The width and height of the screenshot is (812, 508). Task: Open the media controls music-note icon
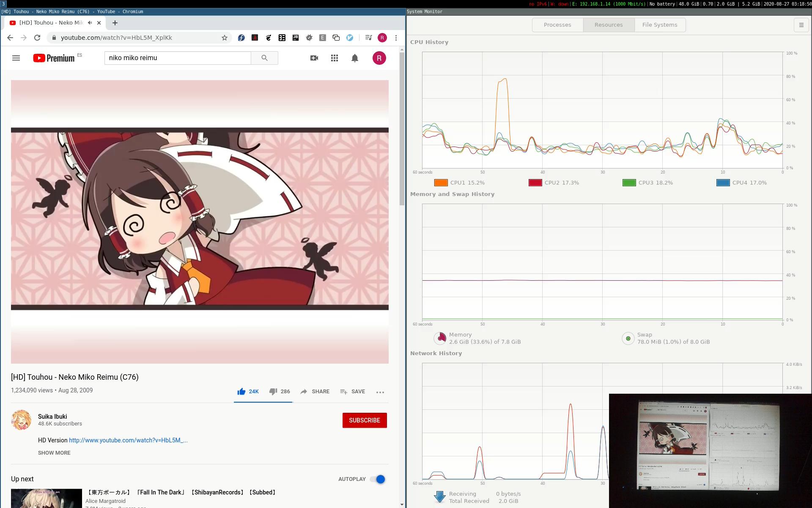coord(368,38)
